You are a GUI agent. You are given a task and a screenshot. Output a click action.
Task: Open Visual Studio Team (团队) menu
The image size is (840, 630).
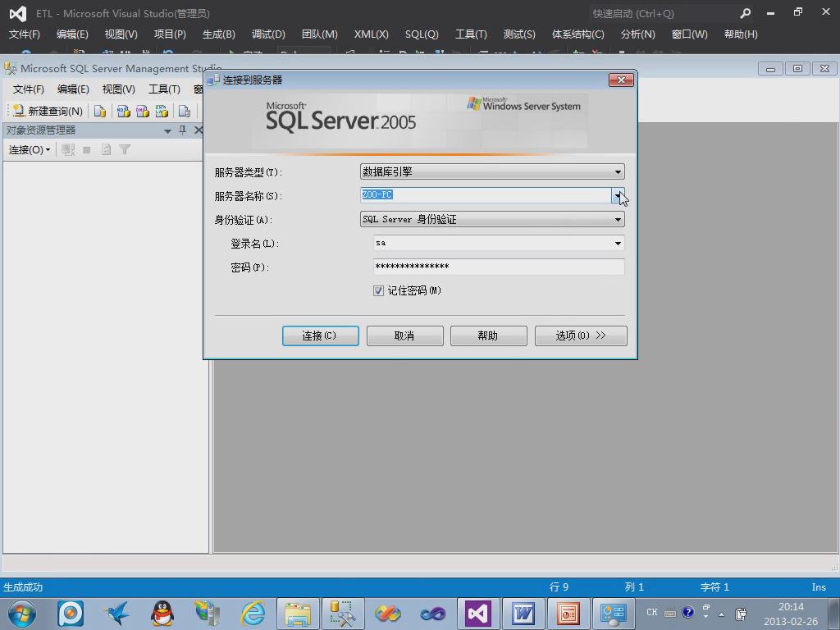click(x=319, y=34)
